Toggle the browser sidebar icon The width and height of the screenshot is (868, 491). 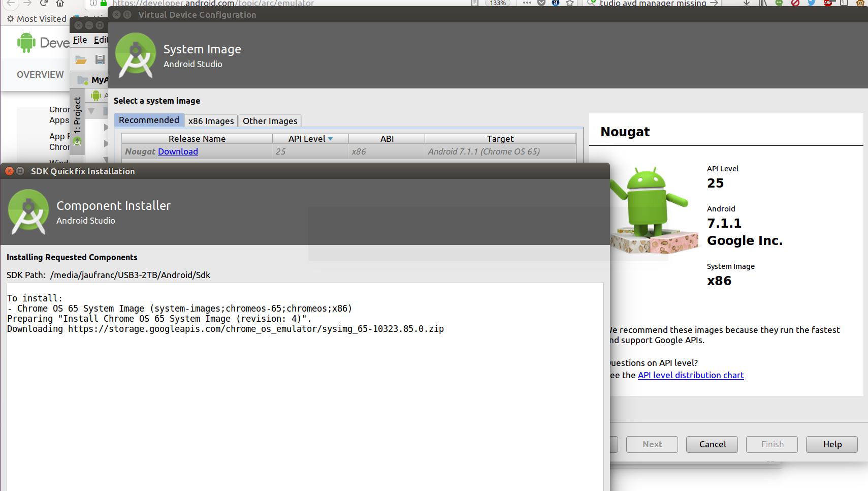click(844, 3)
